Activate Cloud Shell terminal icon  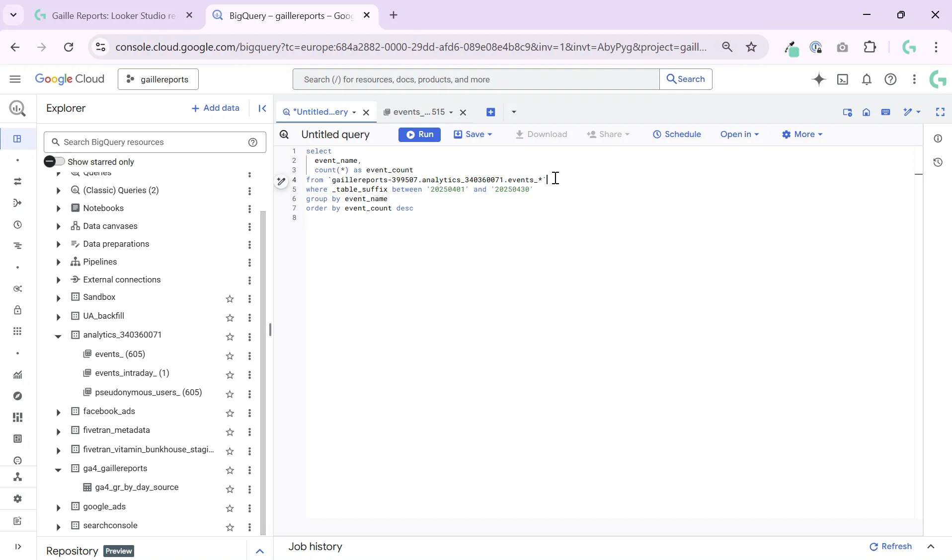843,79
